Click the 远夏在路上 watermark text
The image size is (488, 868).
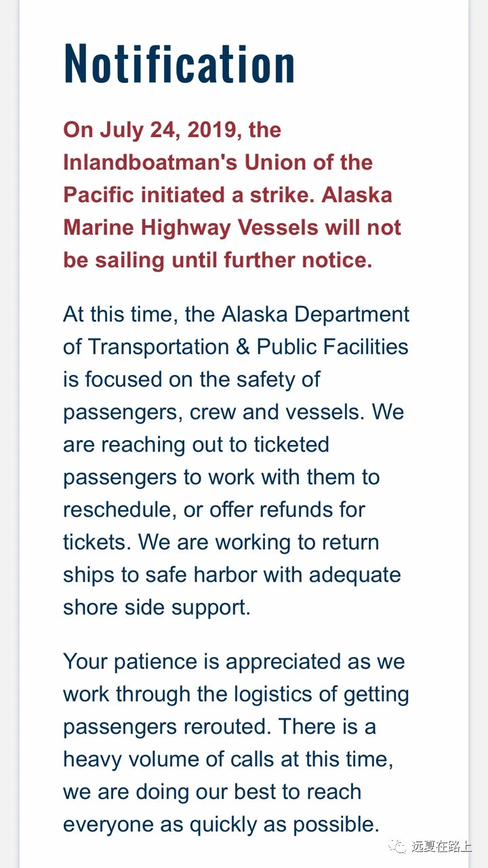(441, 846)
